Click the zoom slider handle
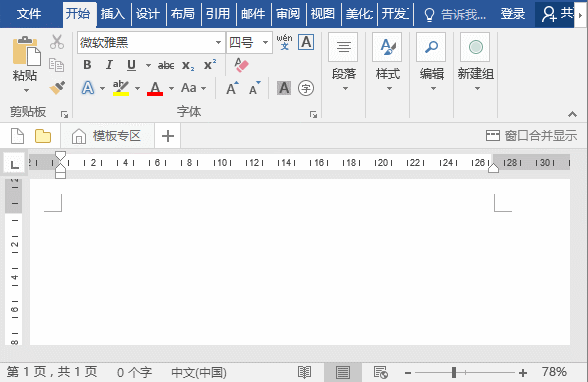The width and height of the screenshot is (588, 382). point(454,372)
